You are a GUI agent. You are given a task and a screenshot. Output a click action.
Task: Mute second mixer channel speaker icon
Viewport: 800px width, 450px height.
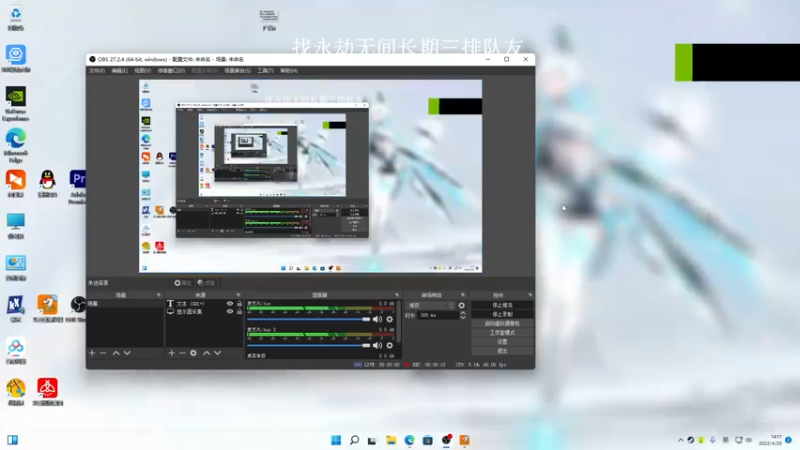tap(377, 345)
